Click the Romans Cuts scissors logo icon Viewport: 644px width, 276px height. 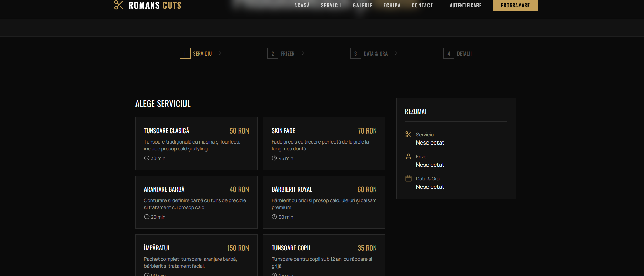pos(119,5)
